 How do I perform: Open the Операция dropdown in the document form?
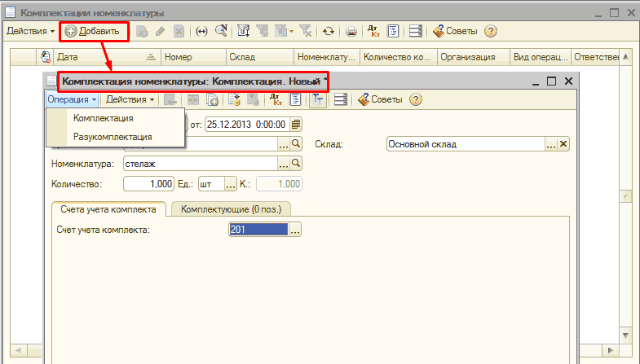coord(72,99)
